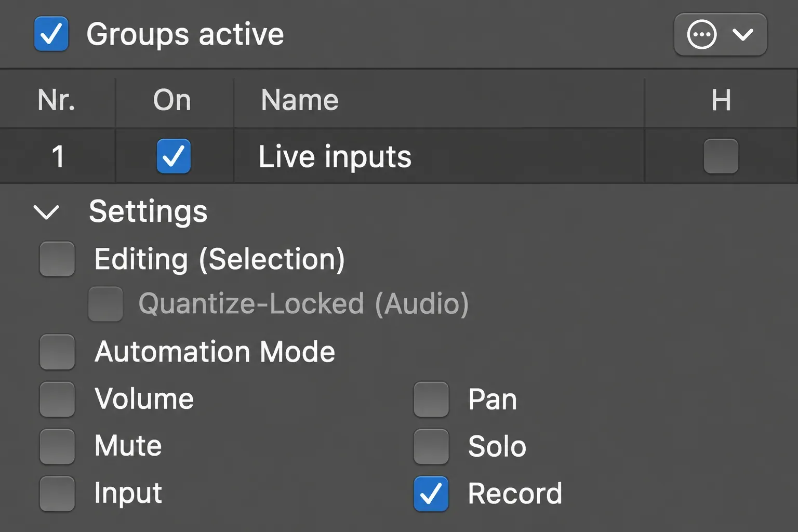798x532 pixels.
Task: Enable the Mute group setting
Action: click(x=57, y=446)
